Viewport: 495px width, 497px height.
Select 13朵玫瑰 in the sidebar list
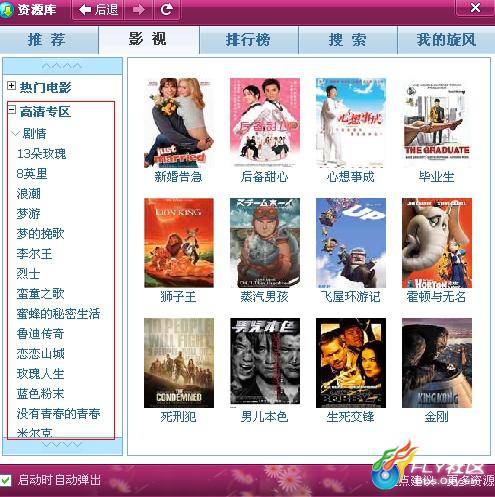(41, 154)
